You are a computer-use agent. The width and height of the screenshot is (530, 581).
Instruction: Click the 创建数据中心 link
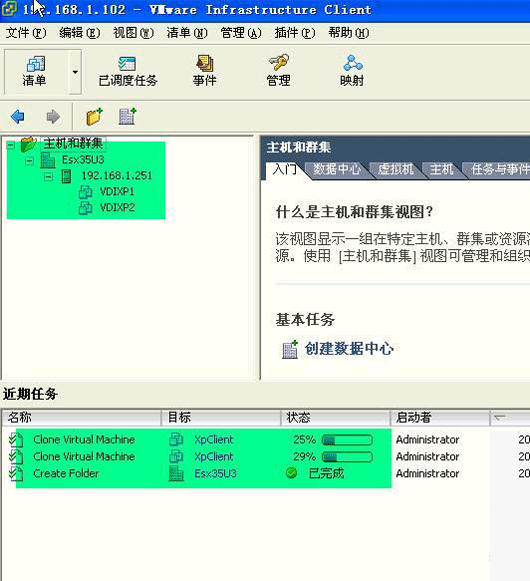pos(349,349)
